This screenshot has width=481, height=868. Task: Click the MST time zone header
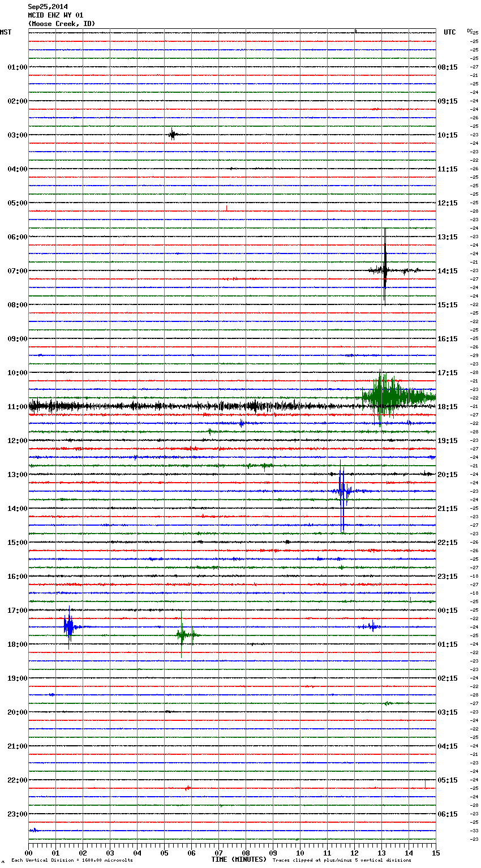[6, 32]
